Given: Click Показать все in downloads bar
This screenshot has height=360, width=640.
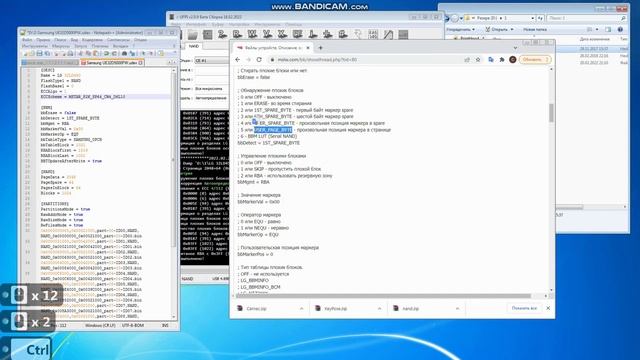Looking at the screenshot, I should pyautogui.click(x=524, y=308).
